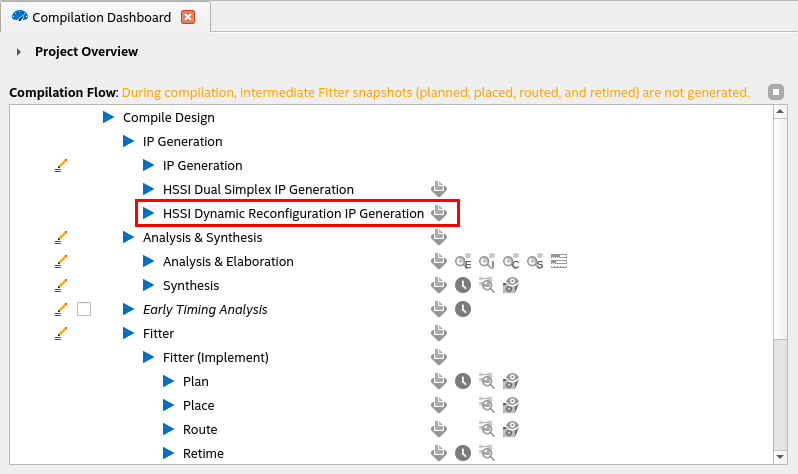Expand the Project Overview section

[x=19, y=51]
